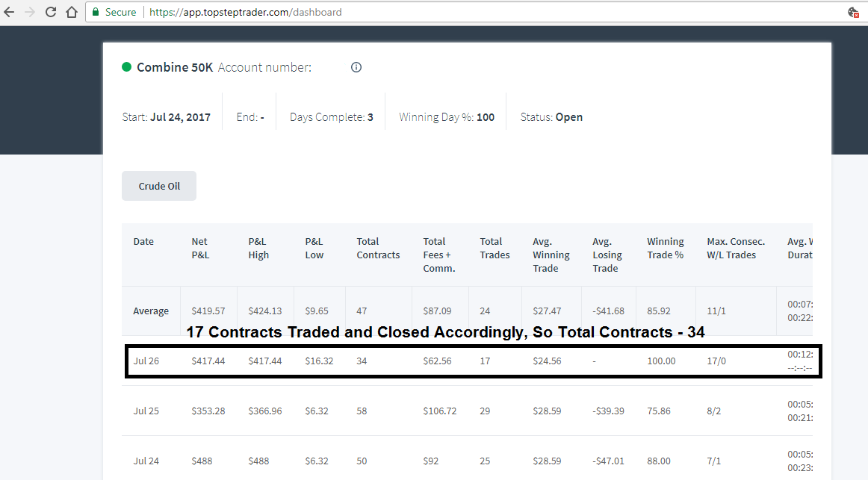This screenshot has width=868, height=480.
Task: Click the P&L Low column header
Action: (314, 249)
